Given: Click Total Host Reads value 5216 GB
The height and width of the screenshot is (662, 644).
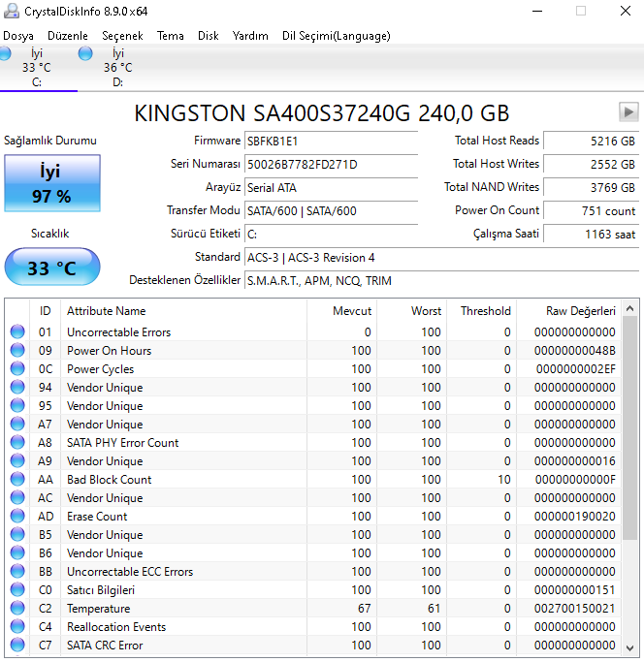Looking at the screenshot, I should (x=592, y=141).
